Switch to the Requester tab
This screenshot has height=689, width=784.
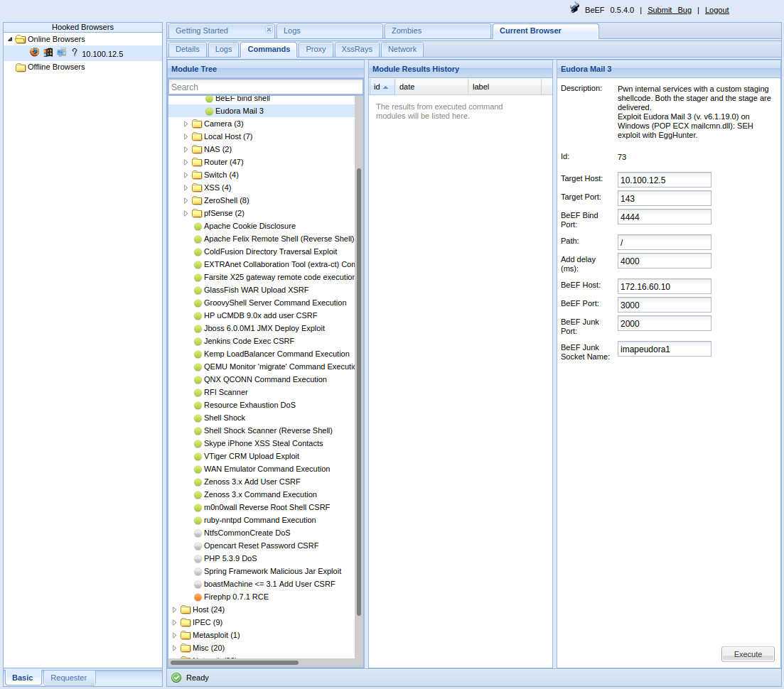(x=68, y=678)
